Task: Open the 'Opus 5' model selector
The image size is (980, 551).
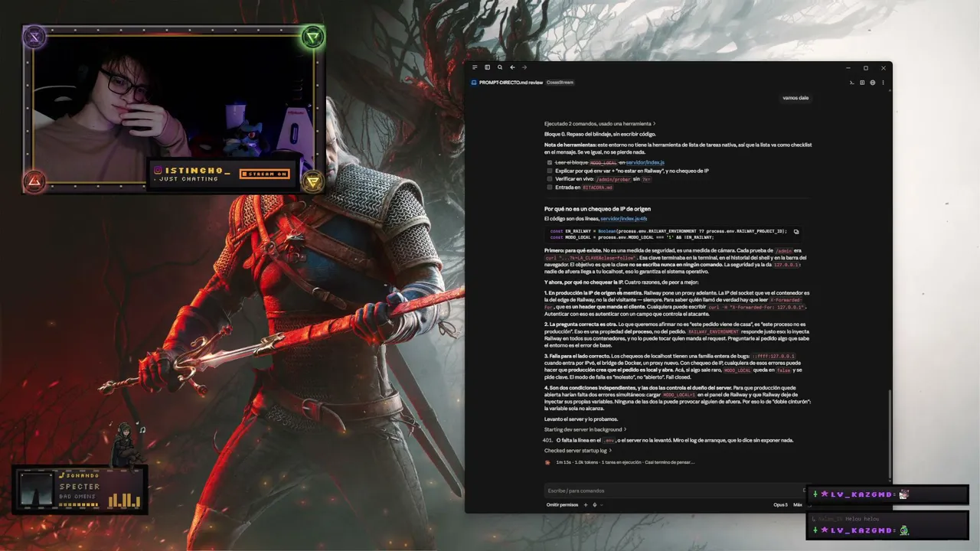Action: (x=780, y=504)
